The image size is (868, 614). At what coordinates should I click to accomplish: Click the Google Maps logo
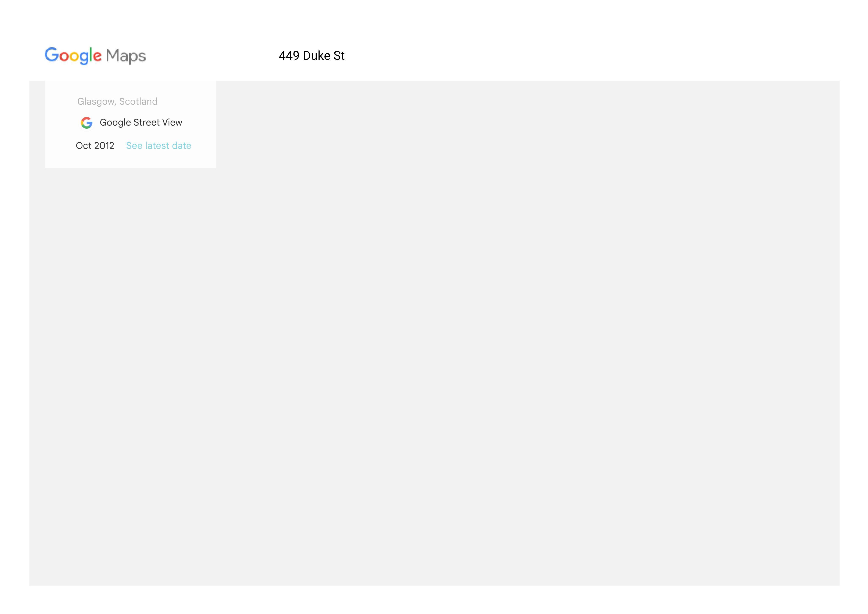coord(95,56)
